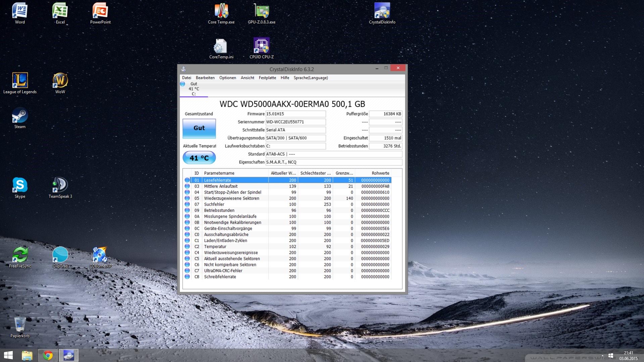
Task: Launch CDBurnerXP desktop shortcut
Action: point(100,258)
